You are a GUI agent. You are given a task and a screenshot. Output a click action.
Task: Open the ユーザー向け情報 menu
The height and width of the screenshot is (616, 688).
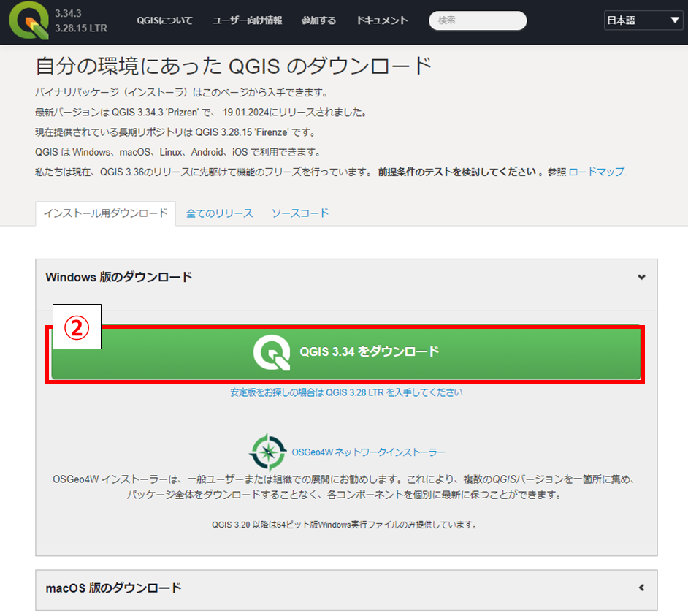(x=247, y=20)
